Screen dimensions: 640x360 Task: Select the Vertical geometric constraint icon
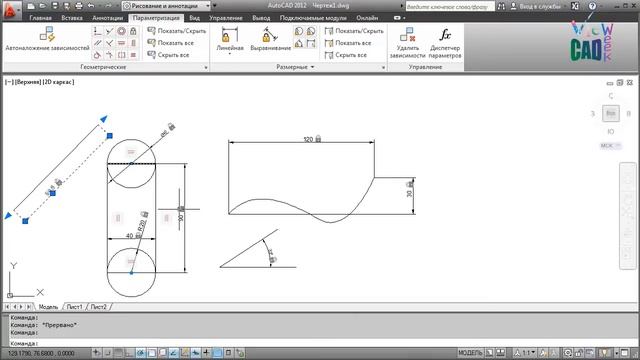(x=133, y=43)
